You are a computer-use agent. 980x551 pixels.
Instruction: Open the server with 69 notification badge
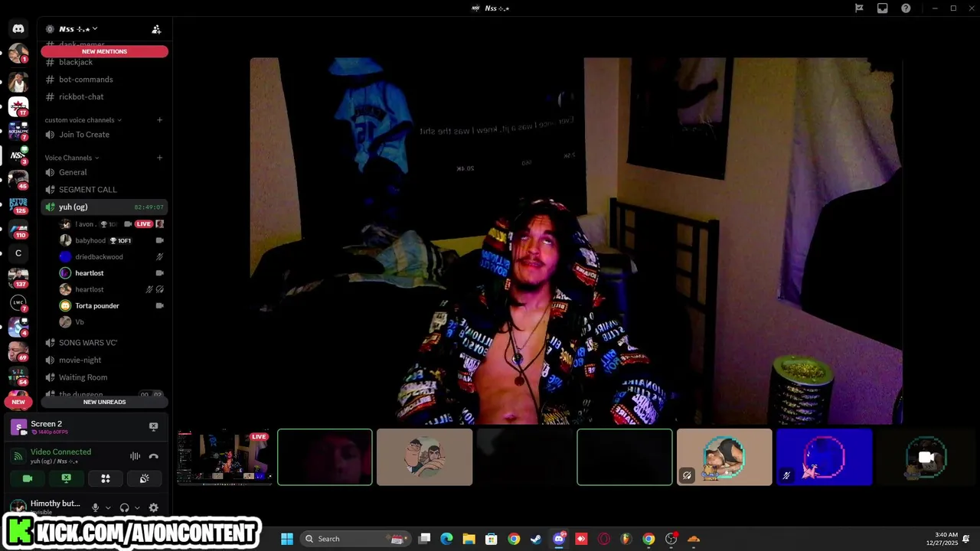pyautogui.click(x=18, y=351)
